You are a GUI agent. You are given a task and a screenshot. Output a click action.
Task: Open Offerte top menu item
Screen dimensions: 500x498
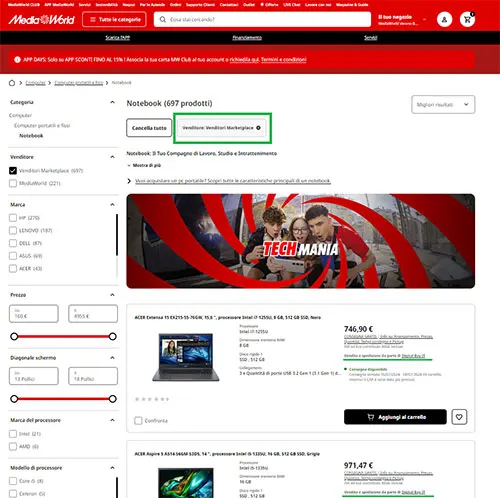[269, 5]
